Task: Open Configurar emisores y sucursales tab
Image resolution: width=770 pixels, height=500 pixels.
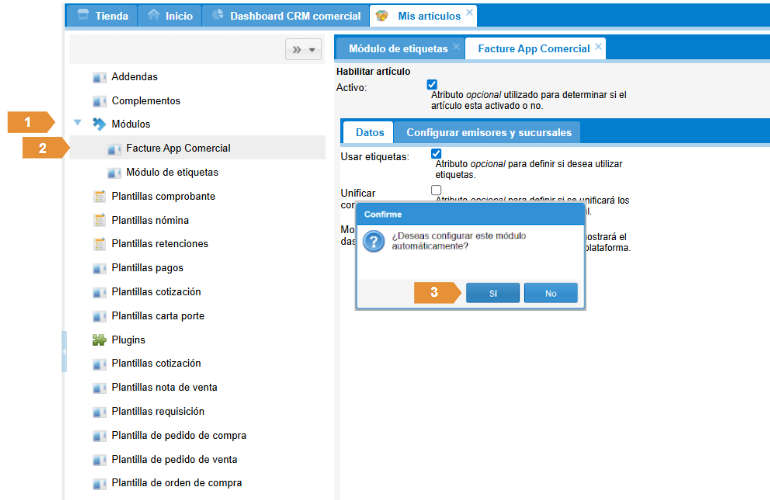Action: tap(489, 132)
